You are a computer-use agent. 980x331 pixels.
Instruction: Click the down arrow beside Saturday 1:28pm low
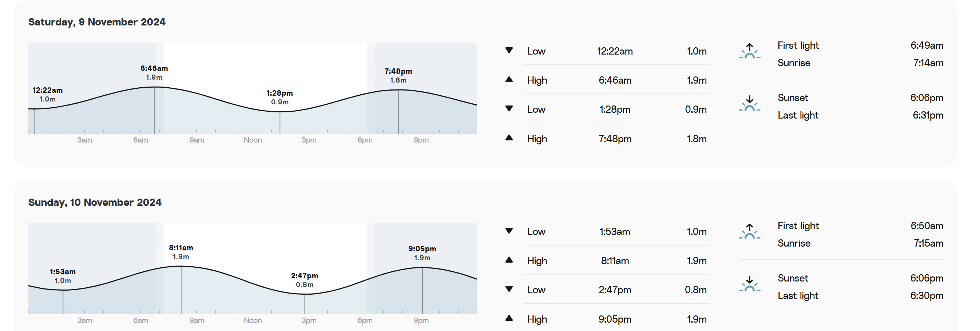[509, 108]
